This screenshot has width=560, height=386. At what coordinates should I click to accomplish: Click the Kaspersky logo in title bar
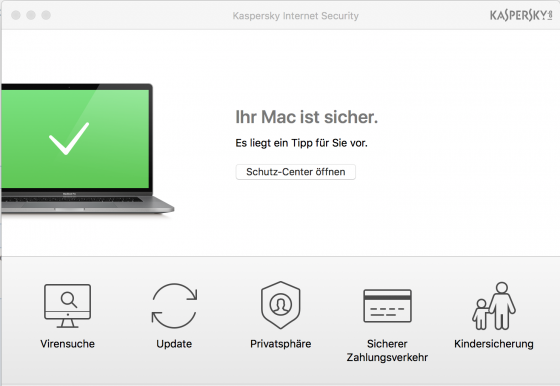point(521,15)
